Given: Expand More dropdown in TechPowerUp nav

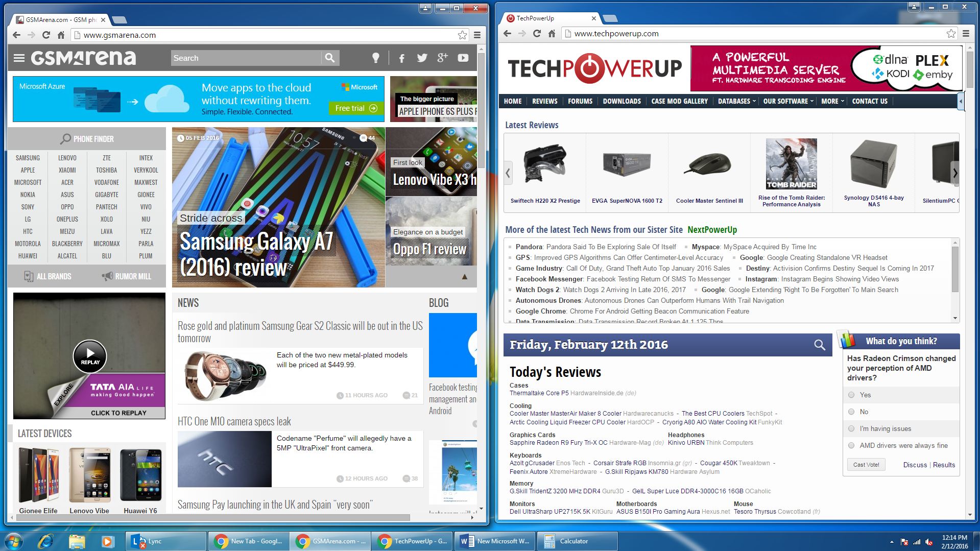Looking at the screenshot, I should click(832, 101).
